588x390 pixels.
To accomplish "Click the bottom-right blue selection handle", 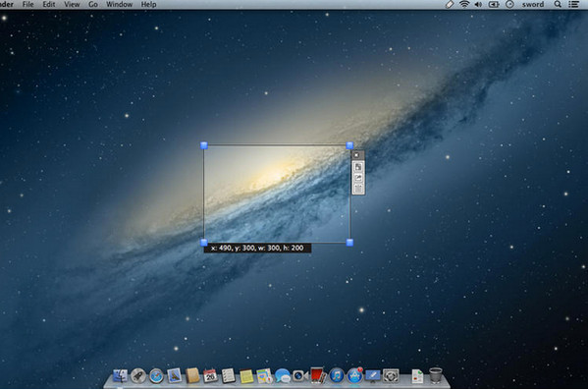I will [349, 243].
